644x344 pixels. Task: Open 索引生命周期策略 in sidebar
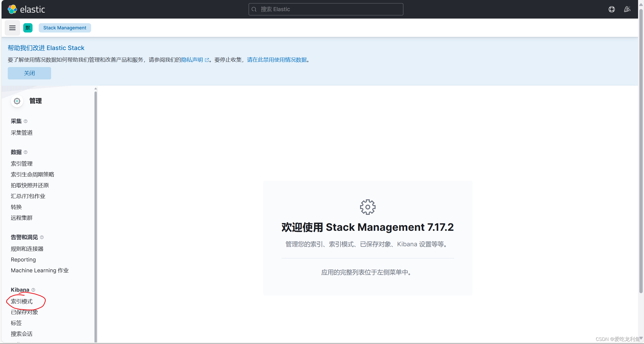33,175
